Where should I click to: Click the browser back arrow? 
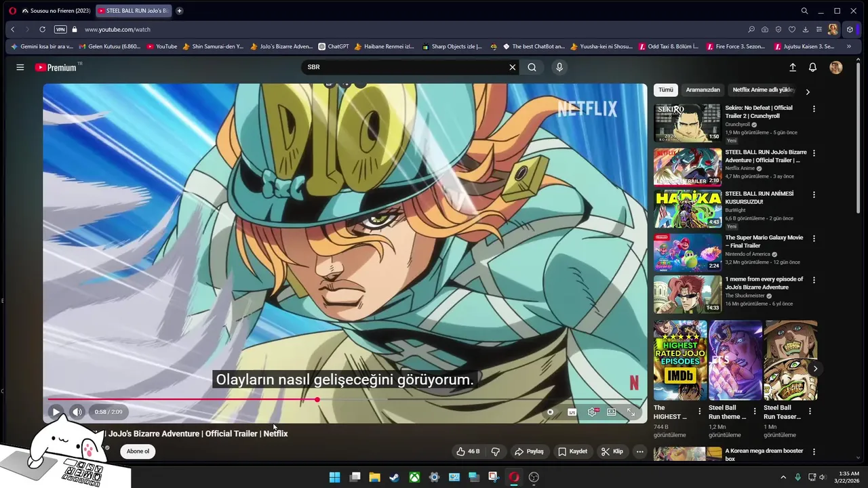[12, 29]
